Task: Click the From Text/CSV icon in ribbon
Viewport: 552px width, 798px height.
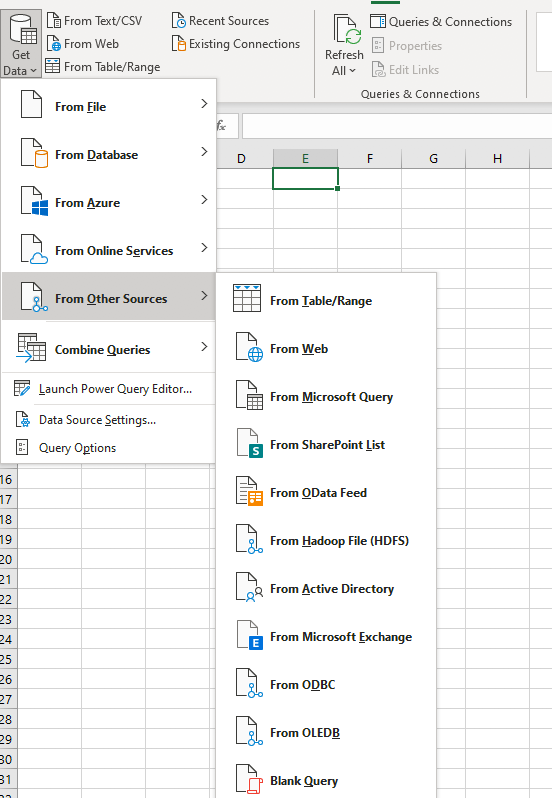Action: pyautogui.click(x=54, y=21)
